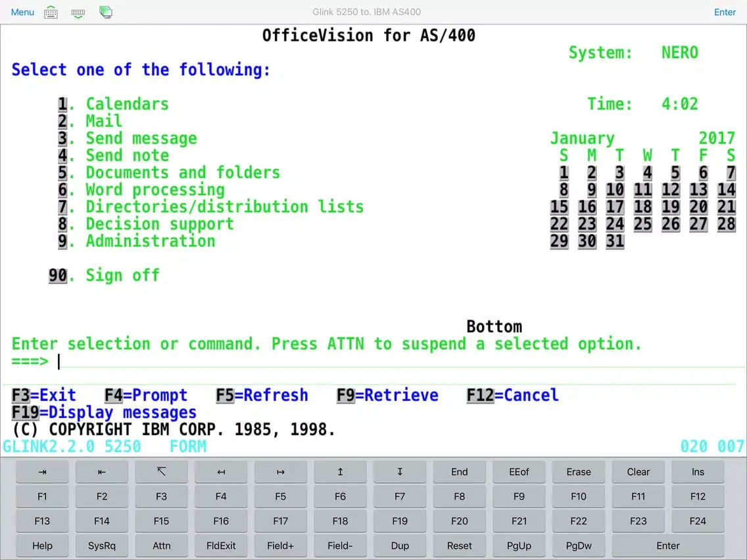Select January 1 in the calendar
This screenshot has width=747, height=560.
(x=564, y=172)
